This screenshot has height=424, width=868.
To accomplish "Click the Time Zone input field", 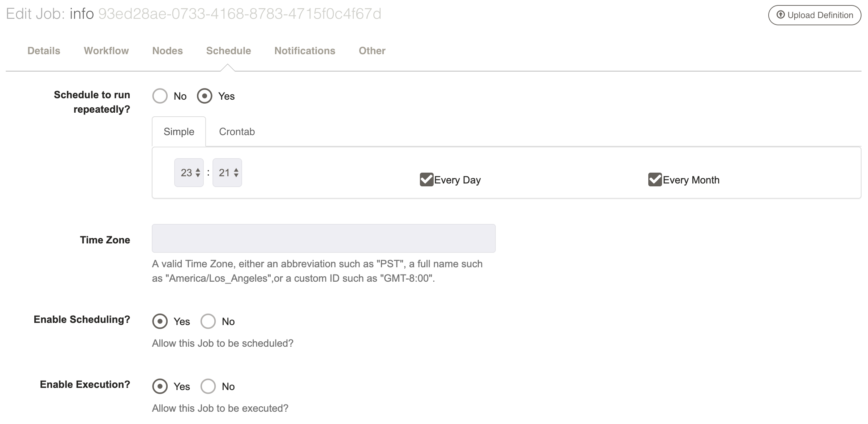I will (324, 238).
